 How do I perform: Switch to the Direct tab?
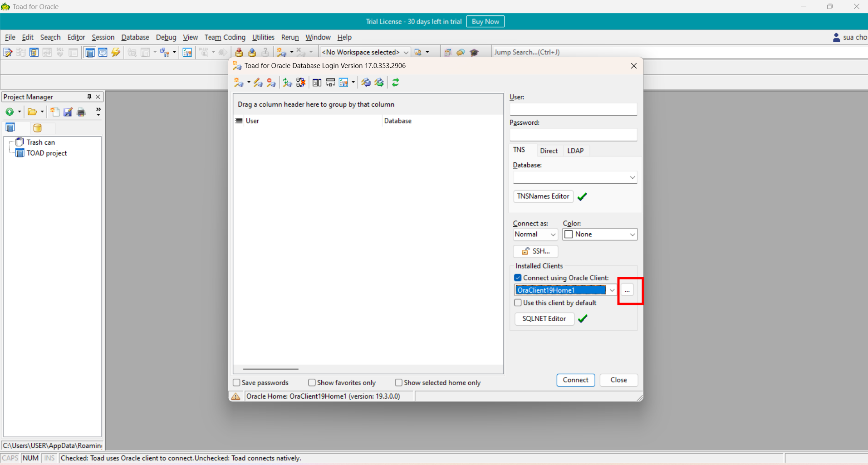[549, 151]
